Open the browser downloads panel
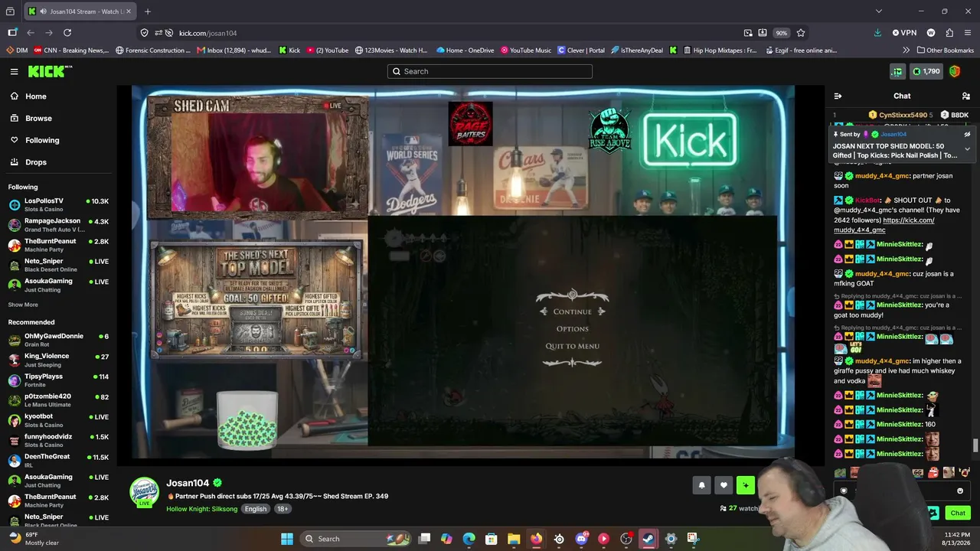This screenshot has height=551, width=980. pos(877,33)
